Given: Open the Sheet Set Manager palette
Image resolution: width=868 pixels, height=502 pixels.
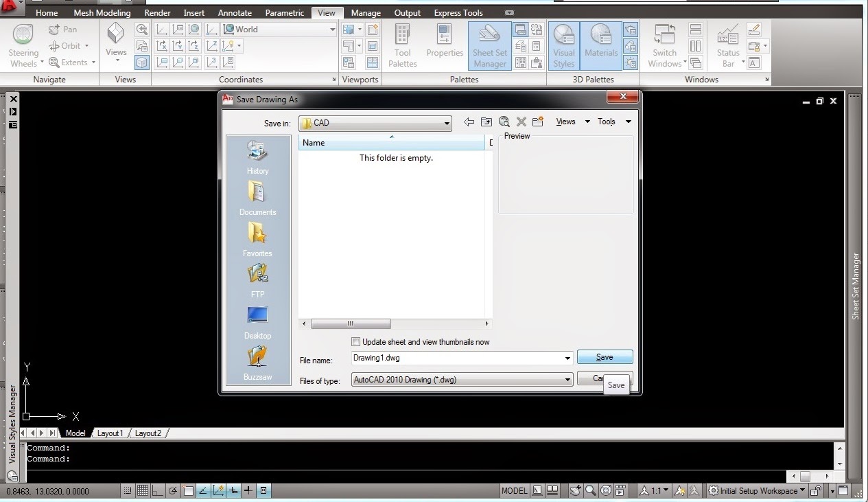Looking at the screenshot, I should point(489,45).
